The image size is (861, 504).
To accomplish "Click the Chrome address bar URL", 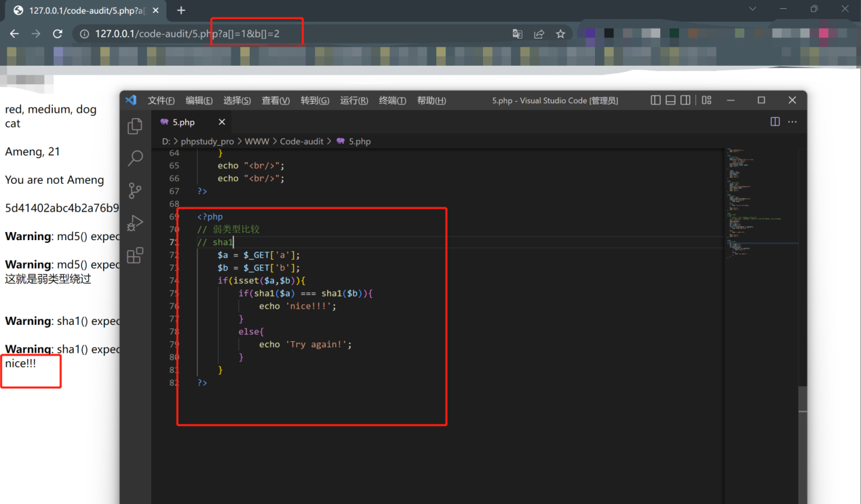I will [x=187, y=34].
